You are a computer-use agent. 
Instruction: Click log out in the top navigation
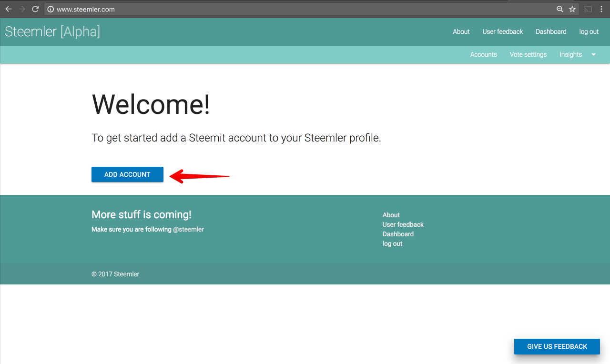coord(589,31)
